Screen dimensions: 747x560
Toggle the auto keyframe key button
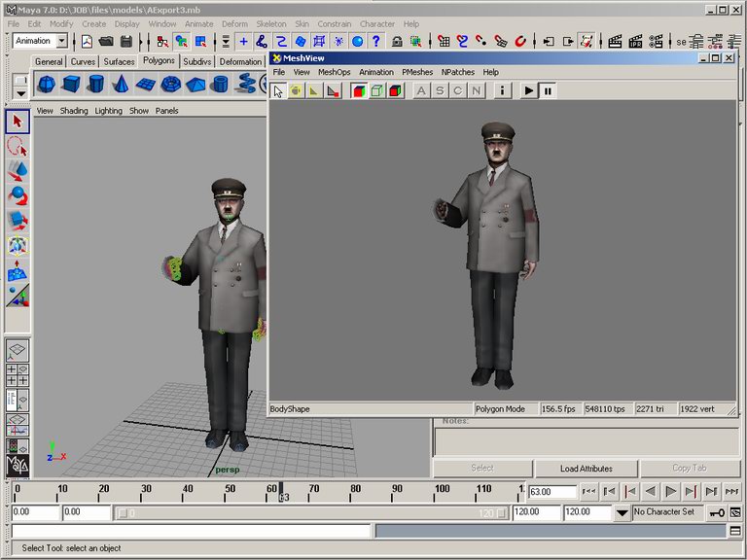click(717, 513)
